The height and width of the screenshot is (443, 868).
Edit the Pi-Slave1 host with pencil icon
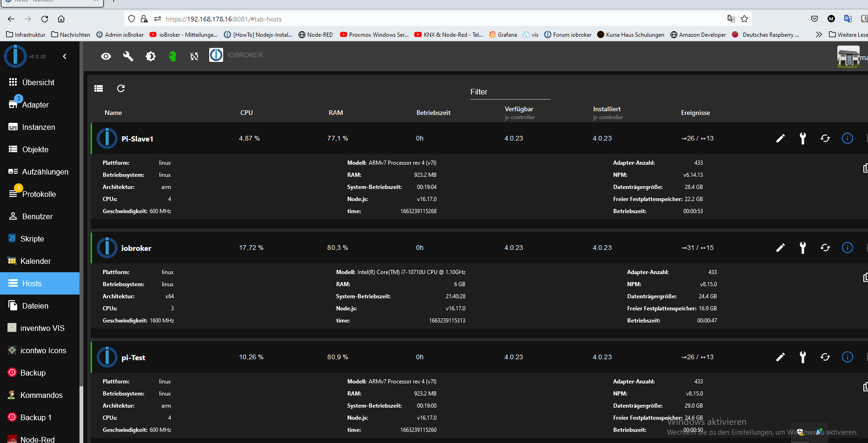tap(781, 138)
